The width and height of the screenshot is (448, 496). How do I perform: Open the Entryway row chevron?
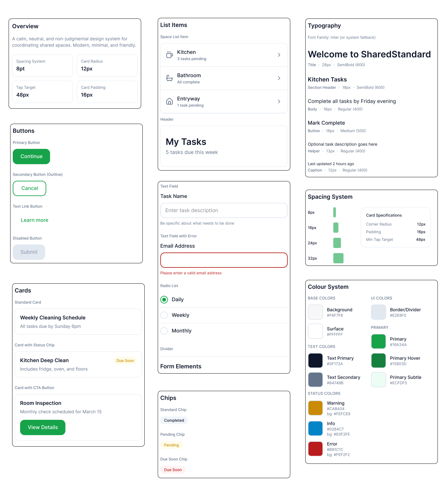pos(279,101)
